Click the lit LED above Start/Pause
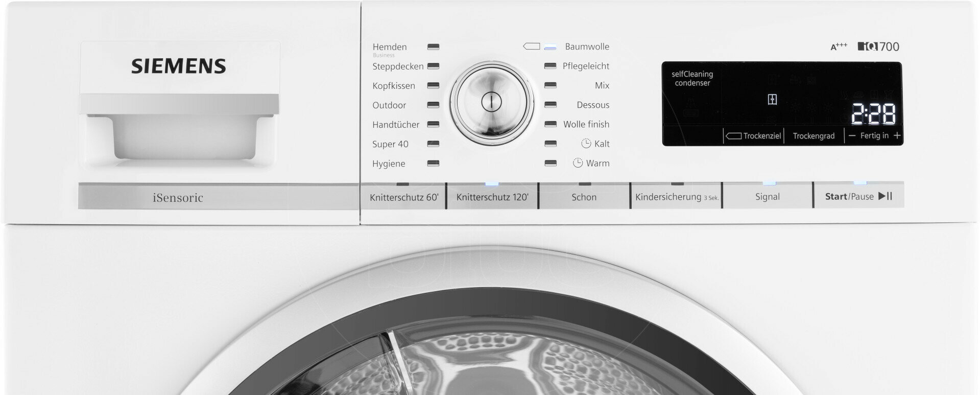This screenshot has width=980, height=395. [x=860, y=183]
